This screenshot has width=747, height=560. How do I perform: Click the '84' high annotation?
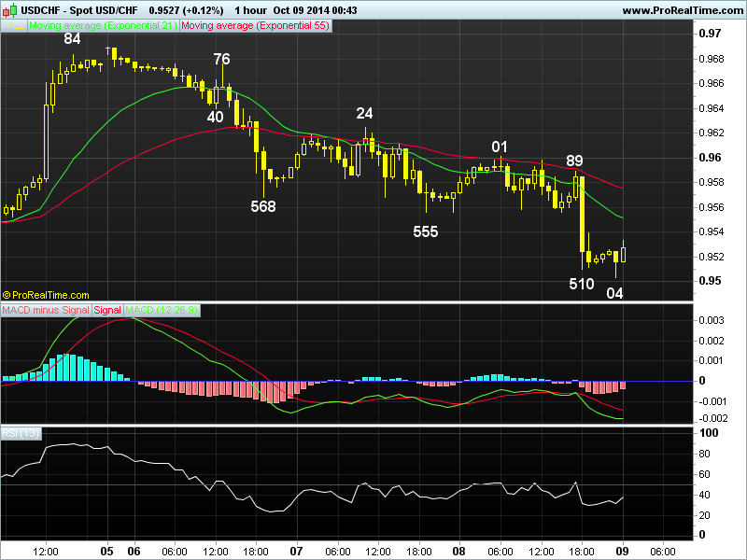click(x=73, y=38)
